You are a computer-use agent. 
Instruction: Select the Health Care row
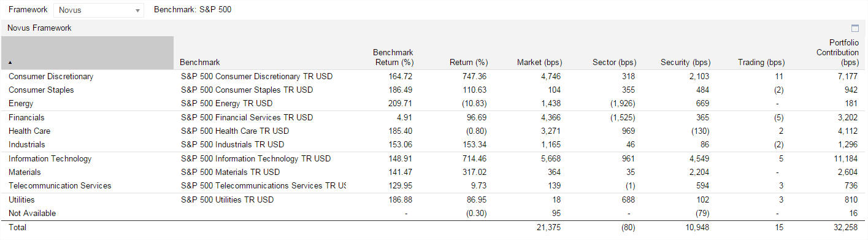pos(434,131)
